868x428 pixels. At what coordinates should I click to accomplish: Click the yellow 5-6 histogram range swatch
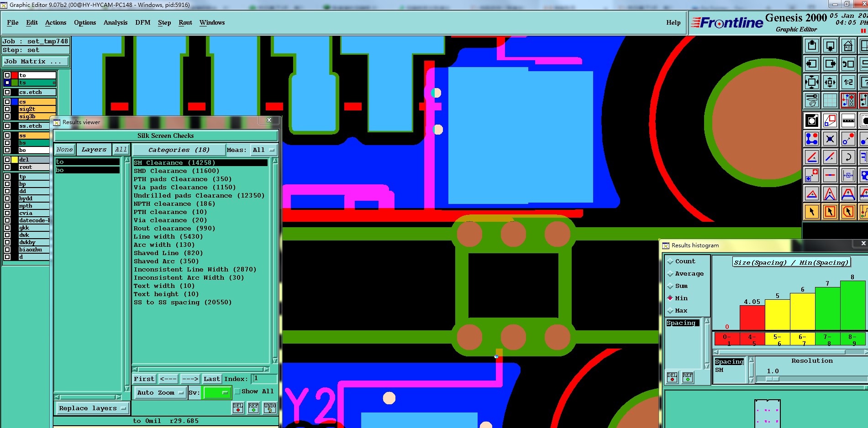point(777,339)
